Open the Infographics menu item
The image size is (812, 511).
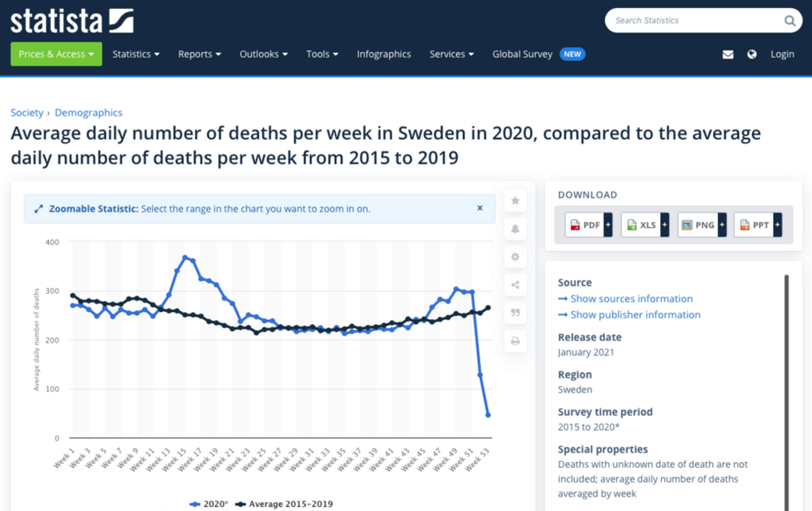[x=383, y=54]
